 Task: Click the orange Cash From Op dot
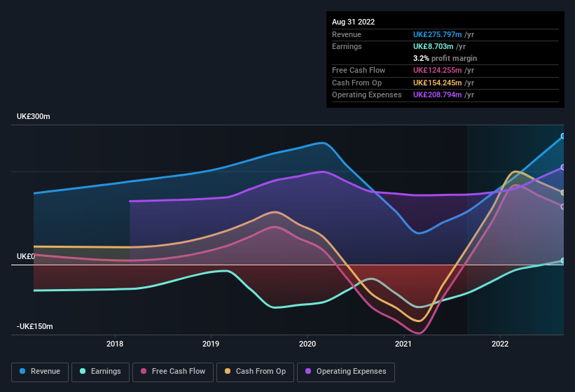(x=228, y=371)
